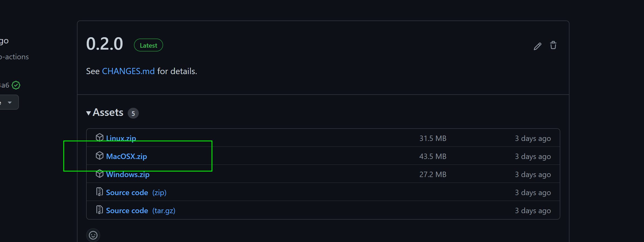This screenshot has height=242, width=644.
Task: Click the zip archive icon beside Source code (tar.gz)
Action: pos(100,210)
